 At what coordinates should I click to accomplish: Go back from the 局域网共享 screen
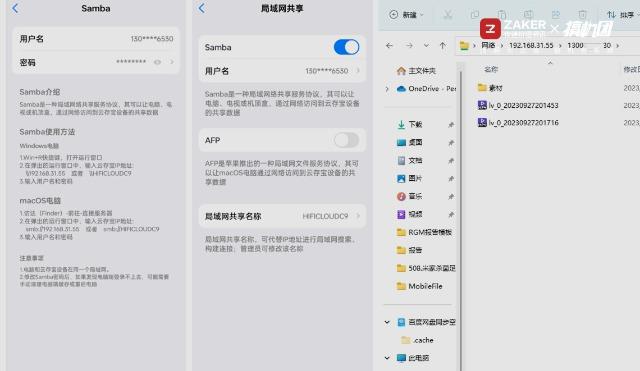pos(202,8)
